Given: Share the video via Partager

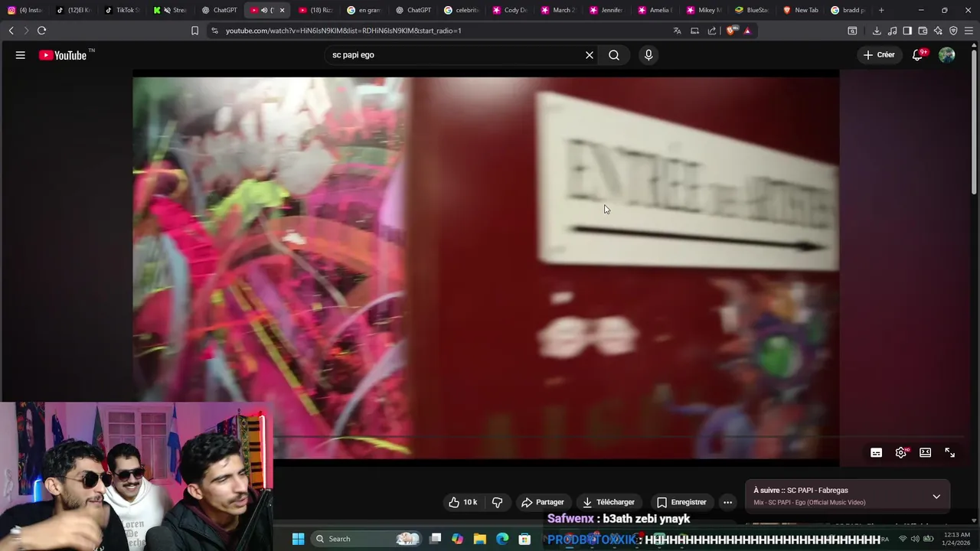Looking at the screenshot, I should pos(543,502).
